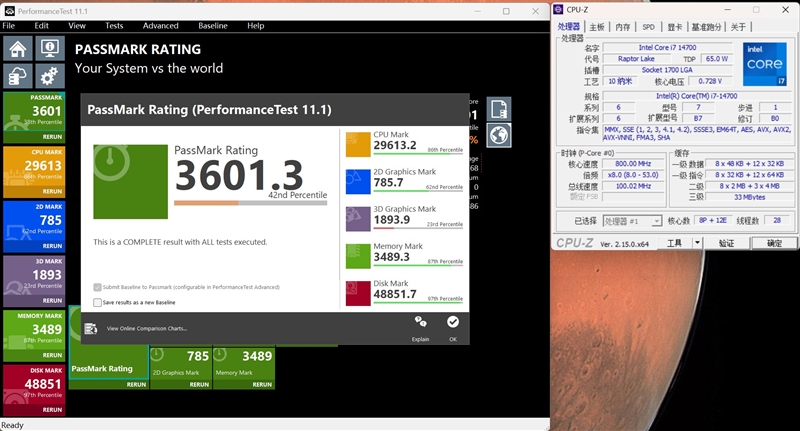
Task: Open View Online Comparison Charts link
Action: (146, 328)
